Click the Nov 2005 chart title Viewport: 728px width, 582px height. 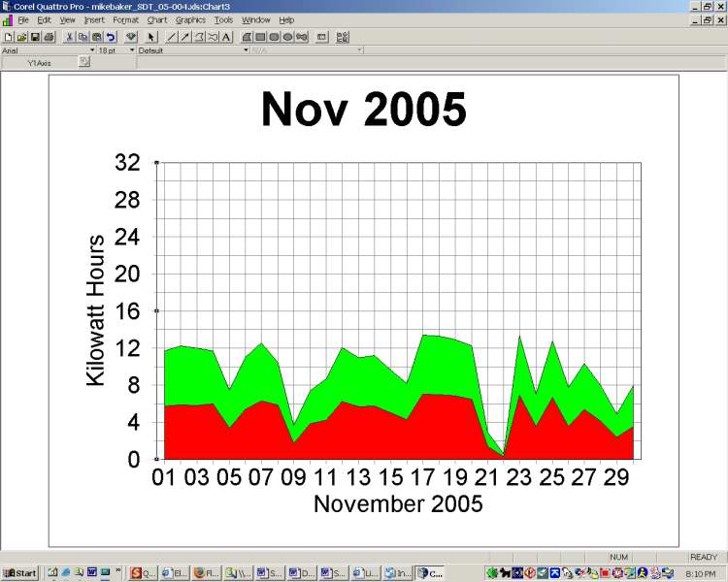click(x=363, y=110)
